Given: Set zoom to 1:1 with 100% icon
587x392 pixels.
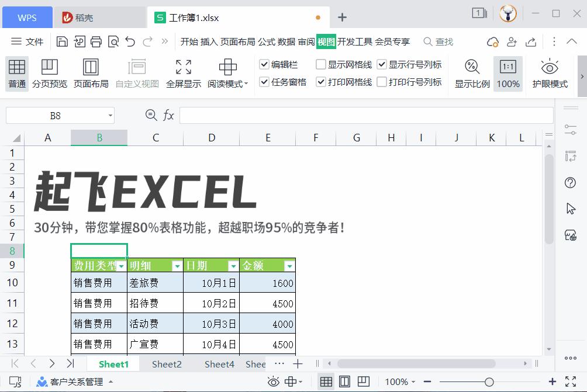Looking at the screenshot, I should click(507, 72).
